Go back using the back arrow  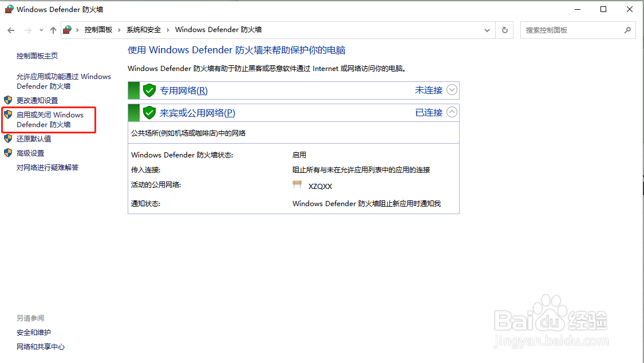(11, 30)
